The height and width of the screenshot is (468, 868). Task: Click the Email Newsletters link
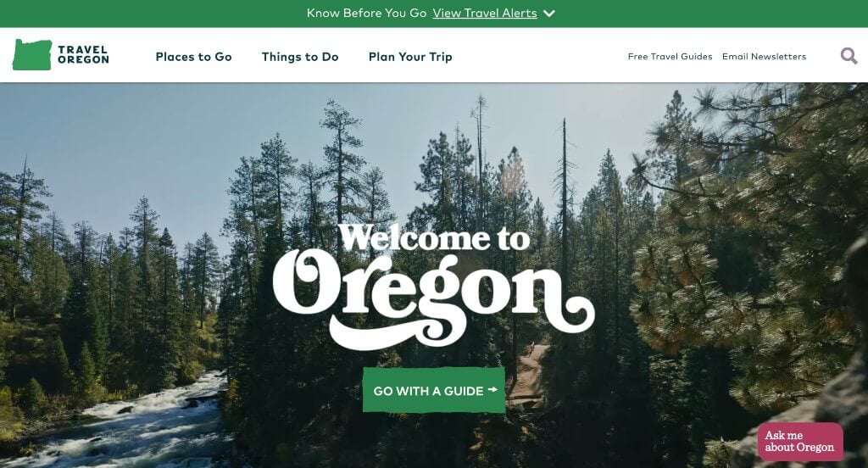point(764,57)
